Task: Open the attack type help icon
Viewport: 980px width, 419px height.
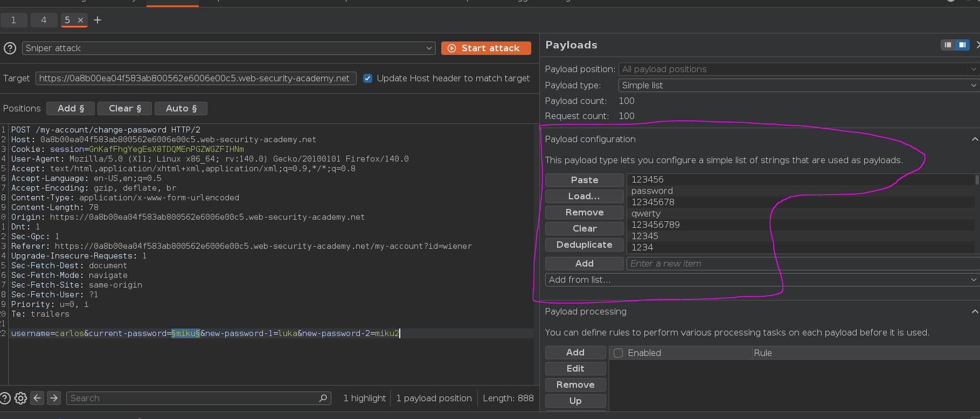Action: tap(10, 48)
